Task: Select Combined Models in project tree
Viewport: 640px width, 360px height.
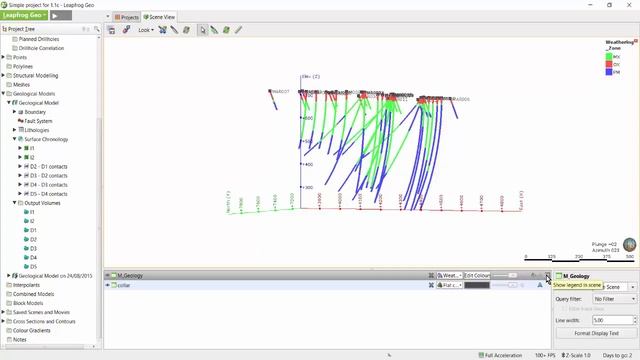Action: coord(33,294)
